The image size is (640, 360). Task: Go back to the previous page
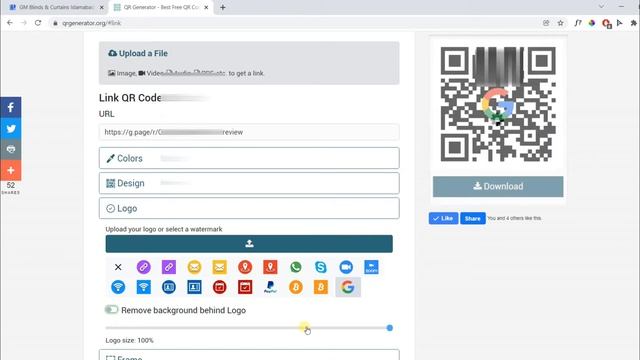pyautogui.click(x=10, y=23)
